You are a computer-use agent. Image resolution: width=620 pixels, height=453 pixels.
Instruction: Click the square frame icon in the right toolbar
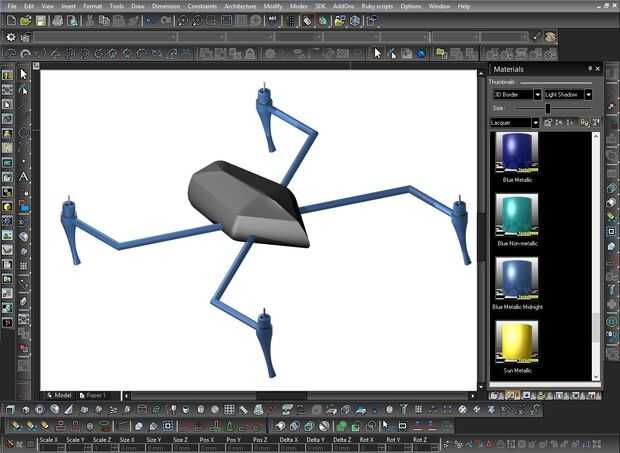click(611, 231)
